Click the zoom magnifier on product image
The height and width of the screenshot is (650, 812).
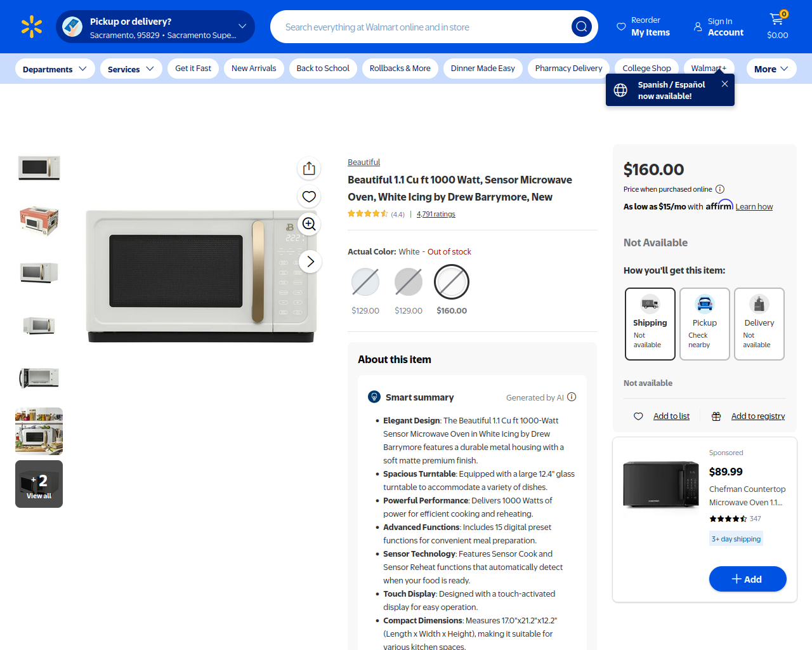(309, 224)
